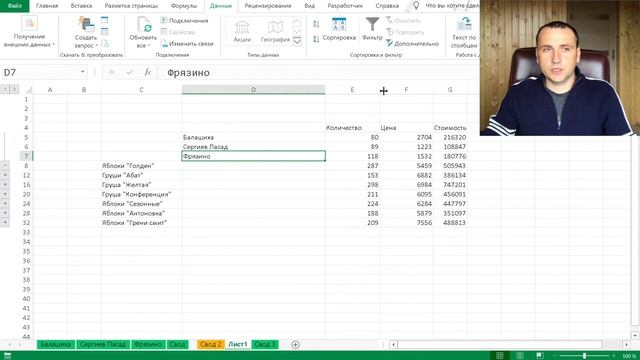Click Обновить все refresh icon

click(x=144, y=24)
